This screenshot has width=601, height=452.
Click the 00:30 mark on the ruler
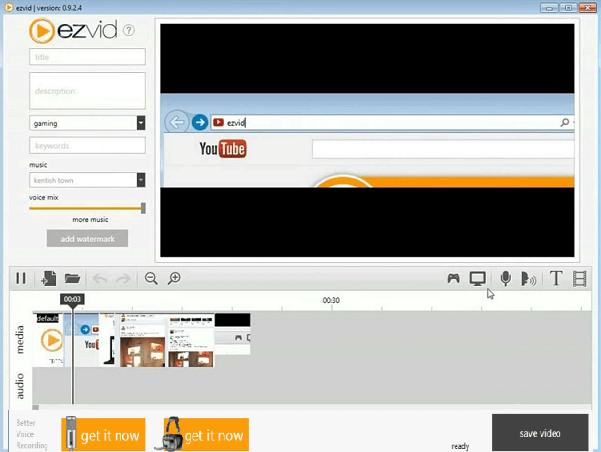click(331, 300)
